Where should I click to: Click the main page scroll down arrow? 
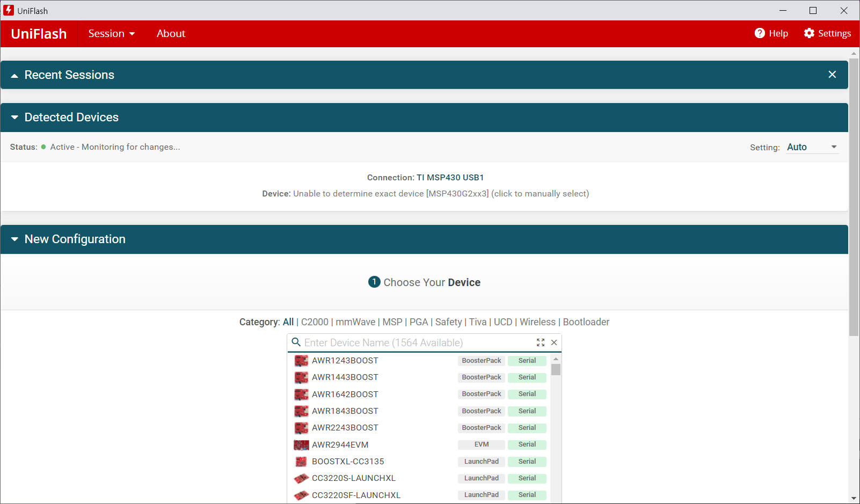pyautogui.click(x=854, y=498)
